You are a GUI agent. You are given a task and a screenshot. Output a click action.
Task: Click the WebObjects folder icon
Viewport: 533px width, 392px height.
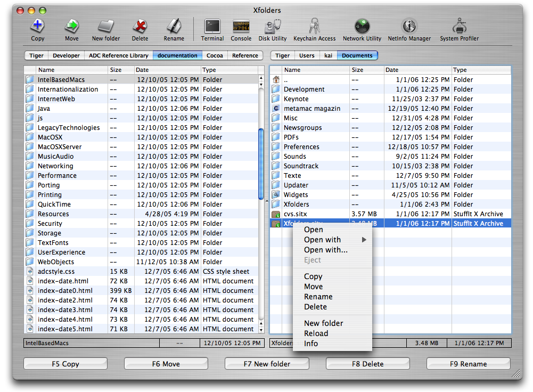(30, 262)
